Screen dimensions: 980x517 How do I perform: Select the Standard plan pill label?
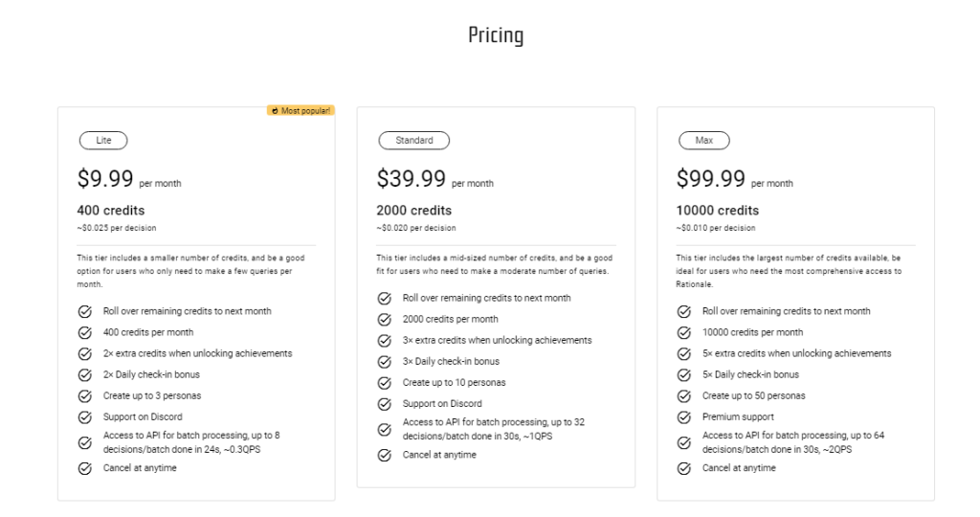(414, 141)
